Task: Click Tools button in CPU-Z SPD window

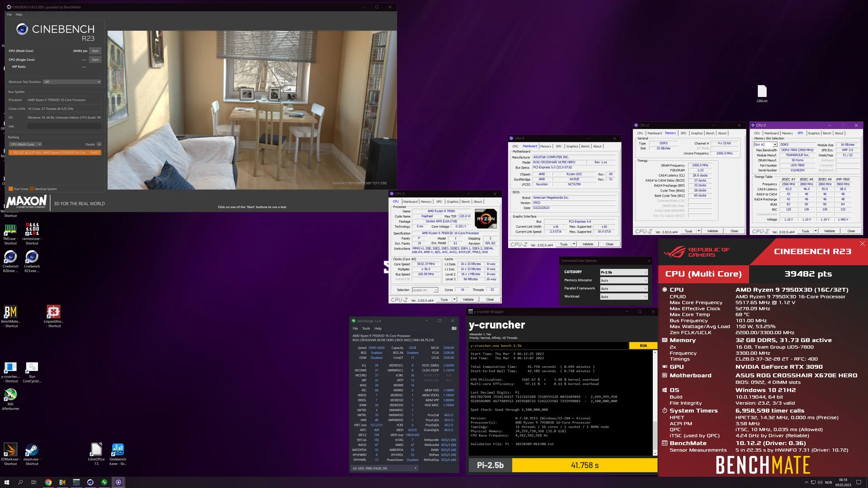Action: [806, 231]
